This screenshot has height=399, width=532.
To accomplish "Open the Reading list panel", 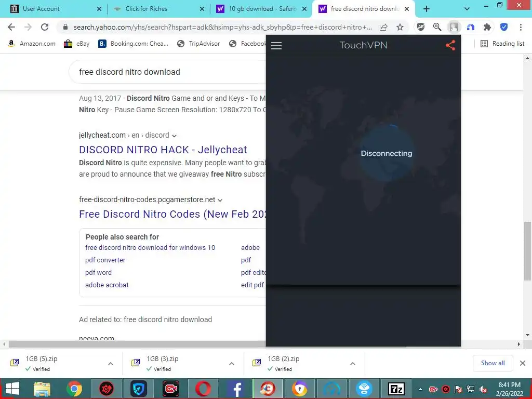I will click(502, 44).
